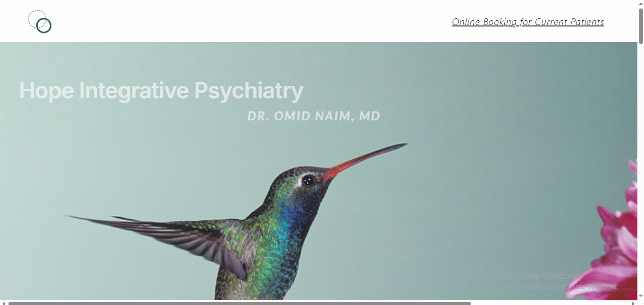
Task: Click the circular site logo icon
Action: click(40, 22)
